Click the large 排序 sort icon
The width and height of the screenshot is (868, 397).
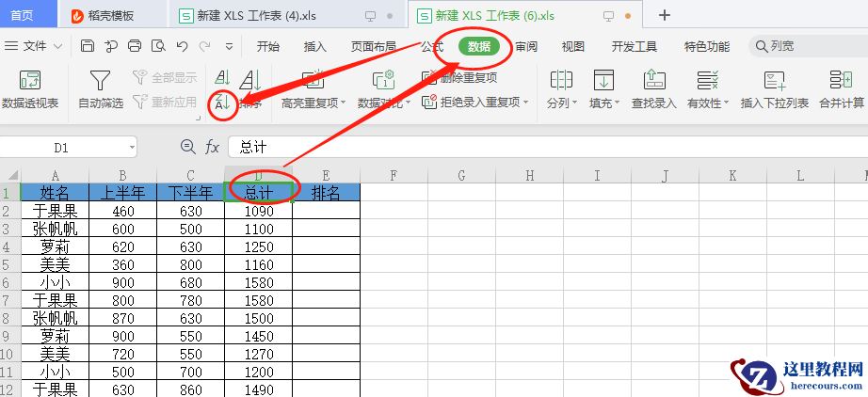pyautogui.click(x=250, y=80)
